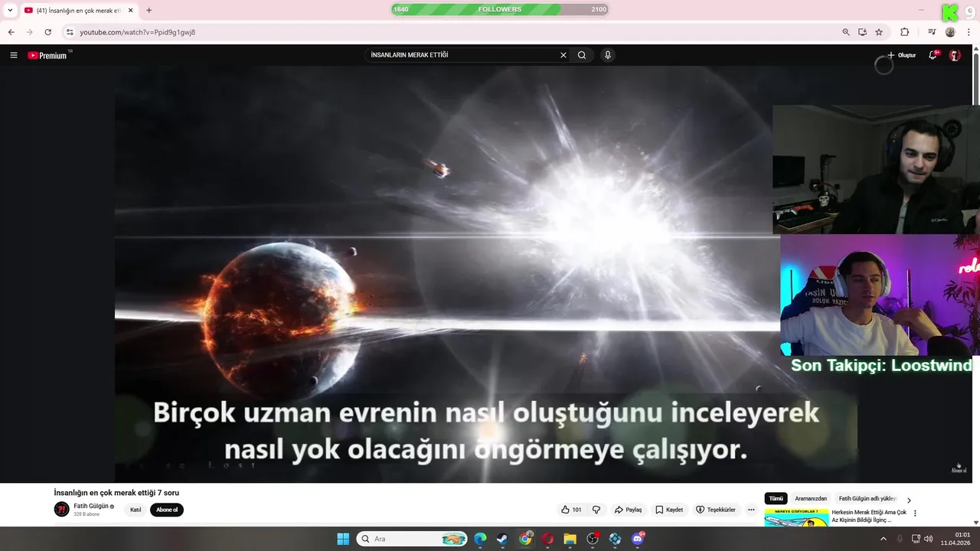980x551 pixels.
Task: Open Herkesin Merak Ettiği video thumbnail
Action: (x=796, y=518)
